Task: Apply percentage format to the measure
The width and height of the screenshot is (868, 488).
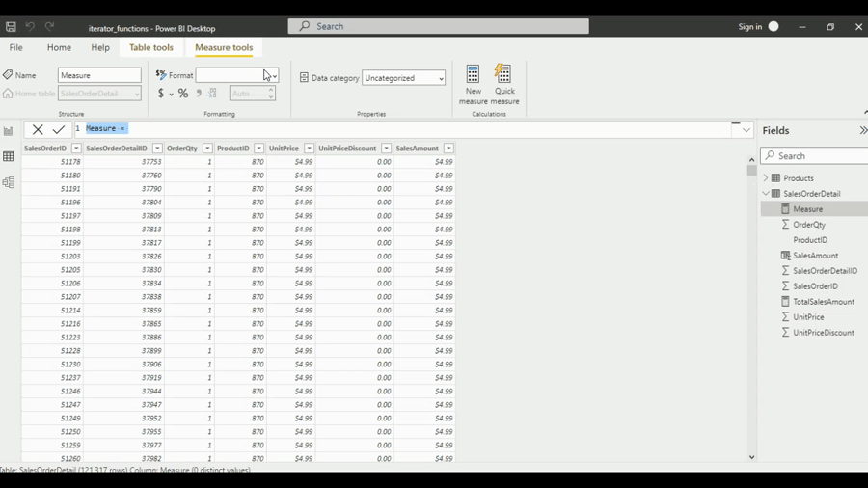Action: (183, 94)
